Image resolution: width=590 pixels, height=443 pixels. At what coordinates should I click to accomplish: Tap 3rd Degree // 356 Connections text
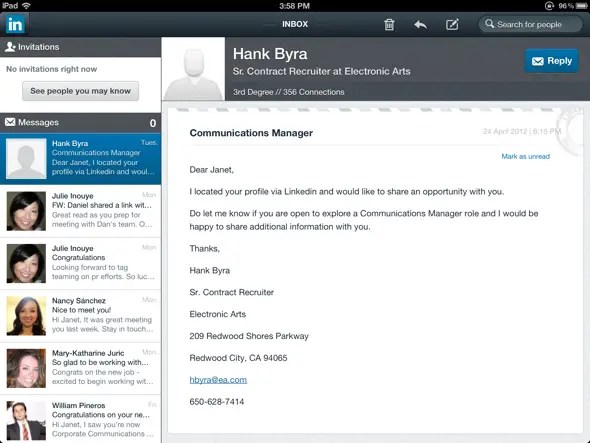coord(288,92)
